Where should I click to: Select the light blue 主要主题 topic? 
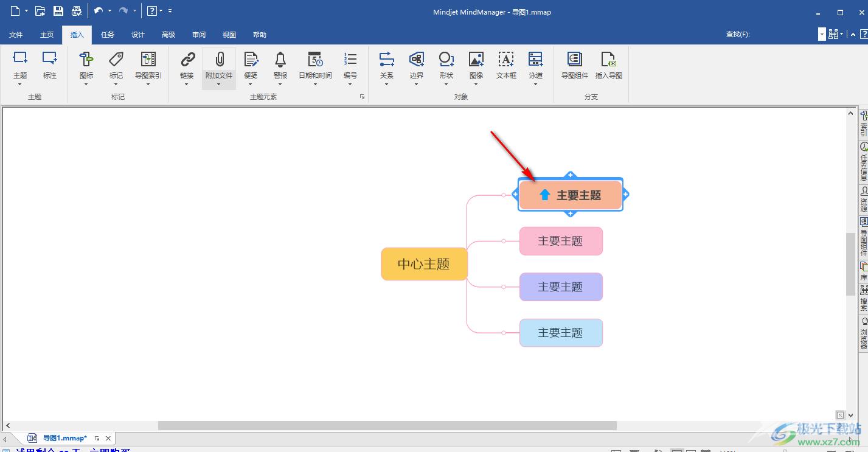tap(561, 333)
